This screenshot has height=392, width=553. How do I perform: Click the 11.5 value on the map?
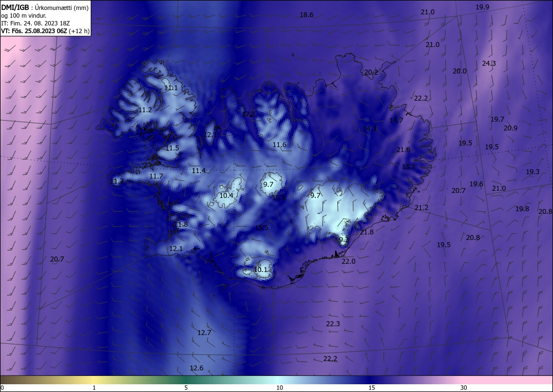[x=172, y=148]
